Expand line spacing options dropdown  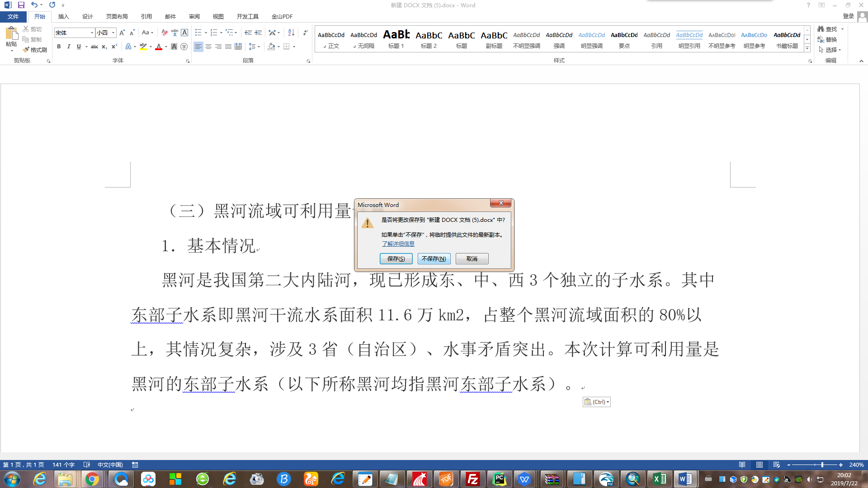259,47
